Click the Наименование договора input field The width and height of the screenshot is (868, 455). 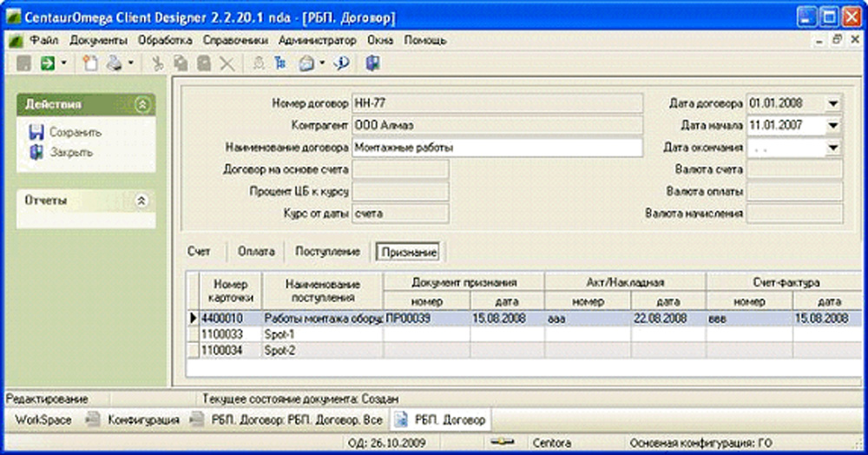point(496,148)
